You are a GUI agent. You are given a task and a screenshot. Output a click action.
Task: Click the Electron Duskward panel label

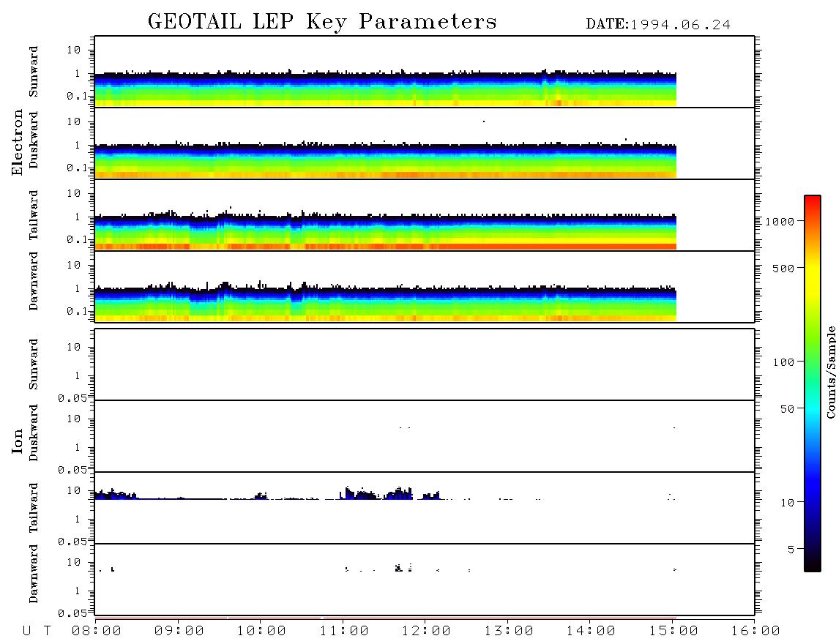(34, 140)
